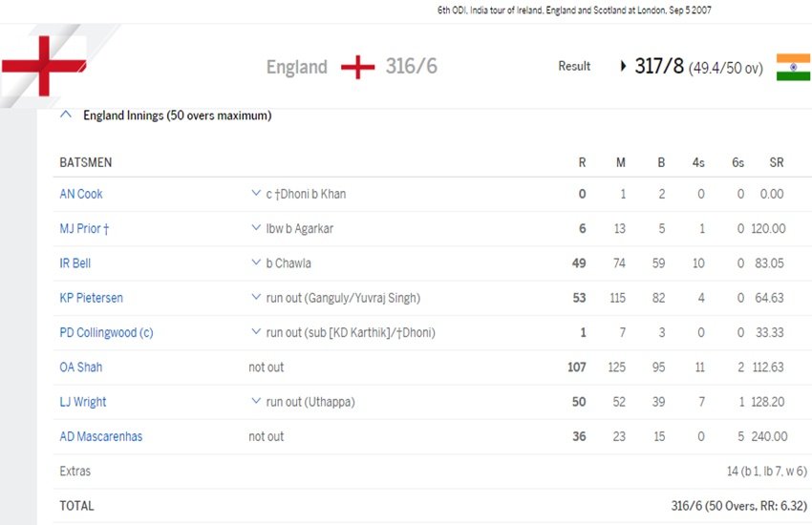812x525 pixels.
Task: Open LJ Wright player profile
Action: point(84,402)
